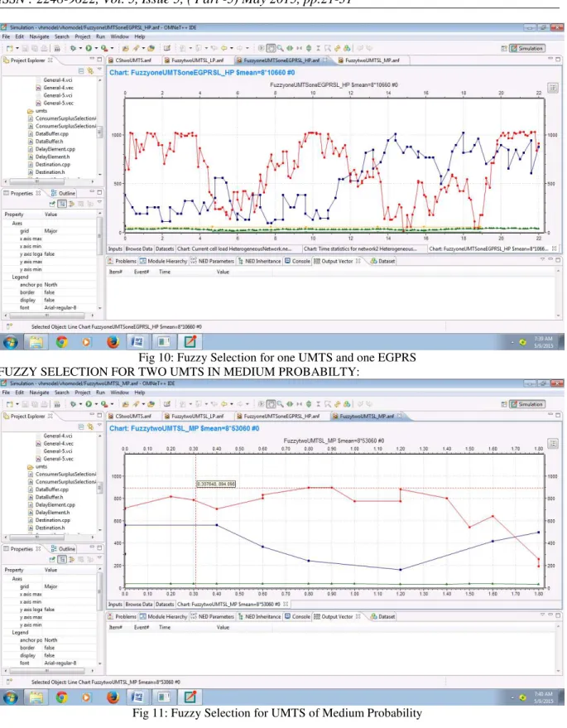Toggle Show Categories in FuzzytwoUMTSL_MP Properties toolbar

(62, 559)
